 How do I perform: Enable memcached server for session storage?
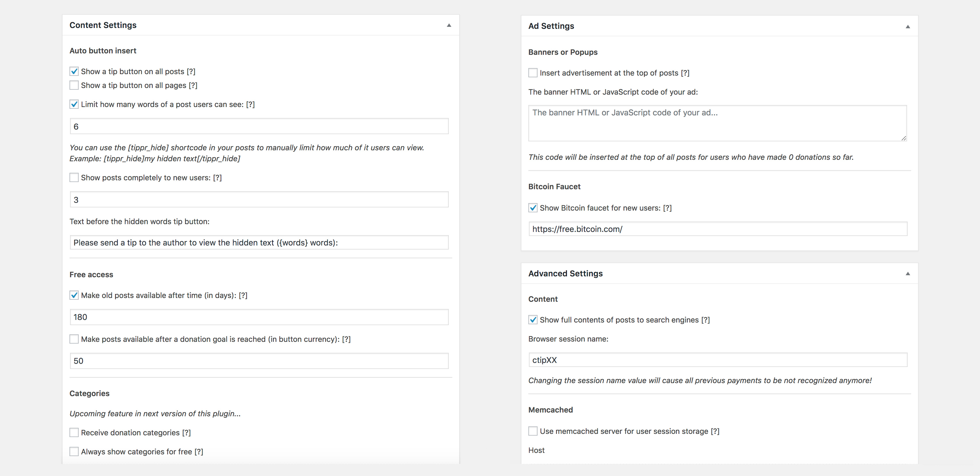coord(533,431)
